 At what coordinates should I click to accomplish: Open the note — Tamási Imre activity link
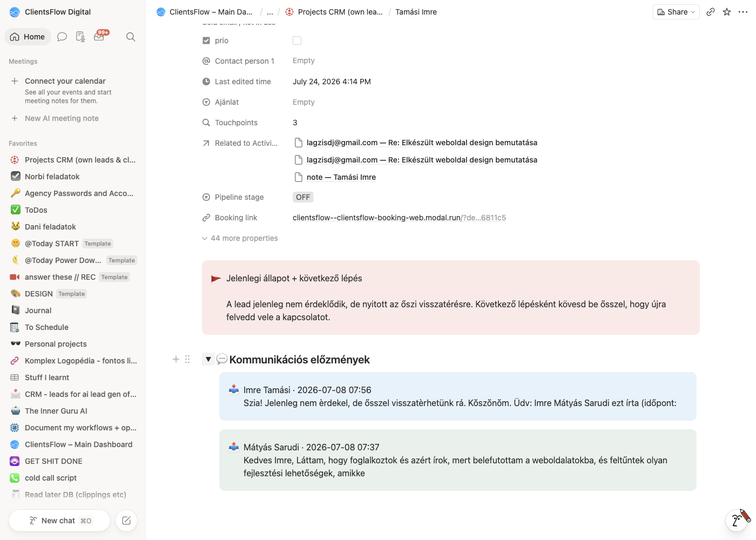pos(341,177)
